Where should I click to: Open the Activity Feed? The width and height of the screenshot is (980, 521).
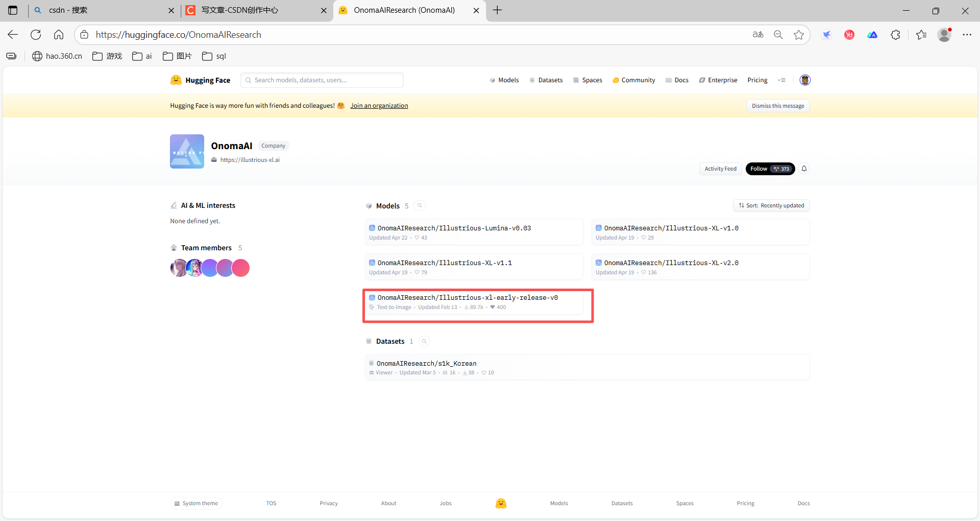tap(721, 169)
